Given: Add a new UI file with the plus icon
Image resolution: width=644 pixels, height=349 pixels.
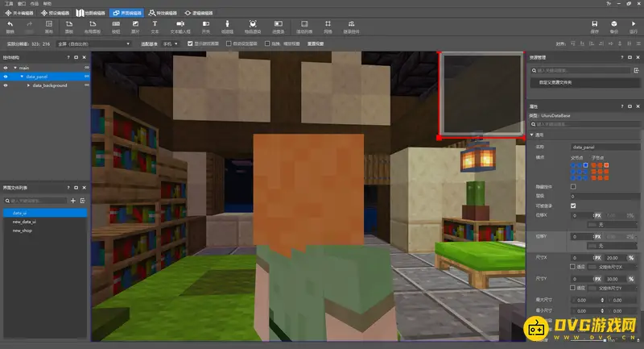Looking at the screenshot, I should coord(73,201).
